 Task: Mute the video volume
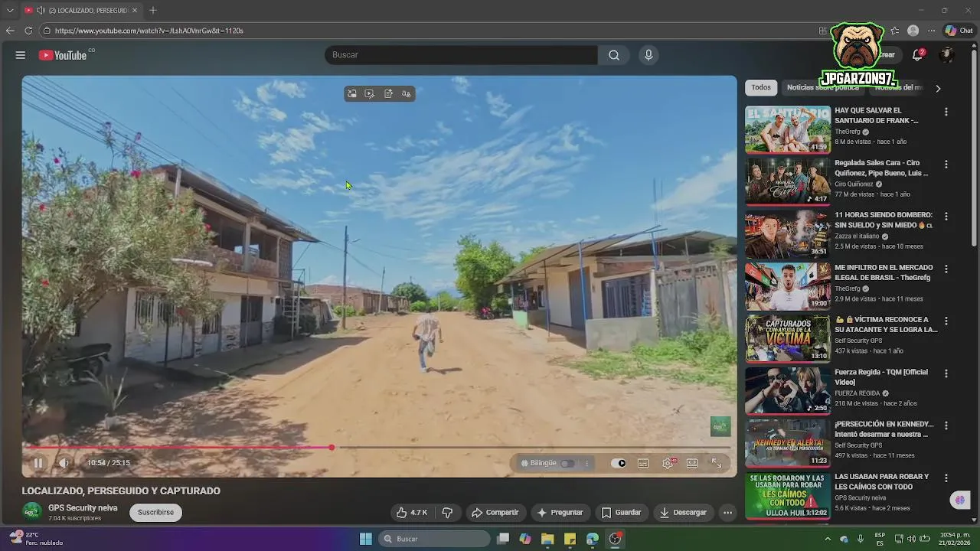coord(64,463)
